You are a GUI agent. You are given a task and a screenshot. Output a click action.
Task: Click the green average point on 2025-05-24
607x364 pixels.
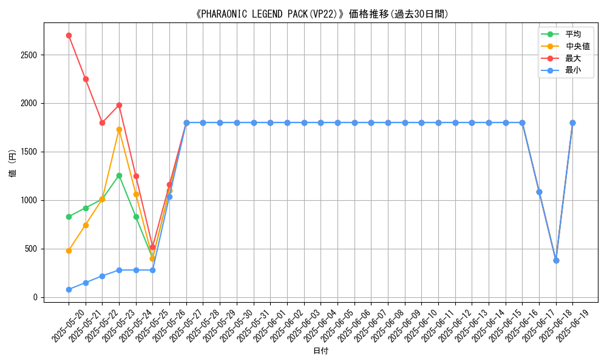click(136, 217)
